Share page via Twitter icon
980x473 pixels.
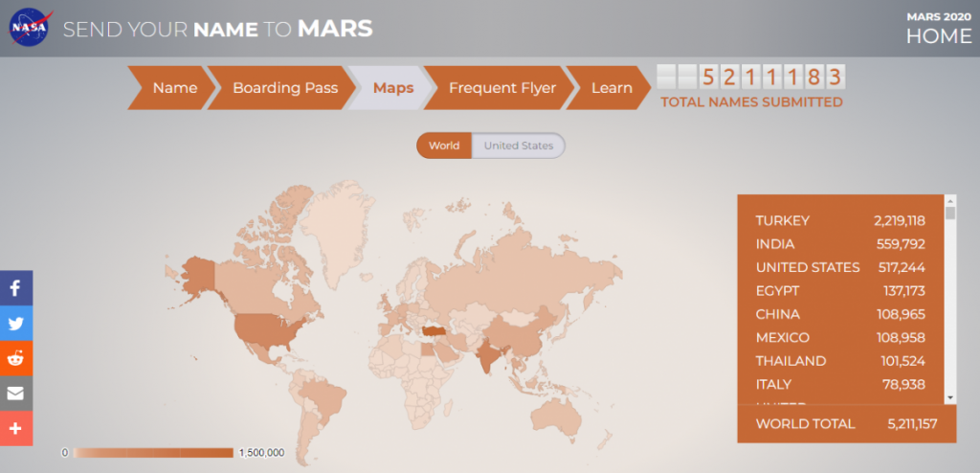point(16,324)
